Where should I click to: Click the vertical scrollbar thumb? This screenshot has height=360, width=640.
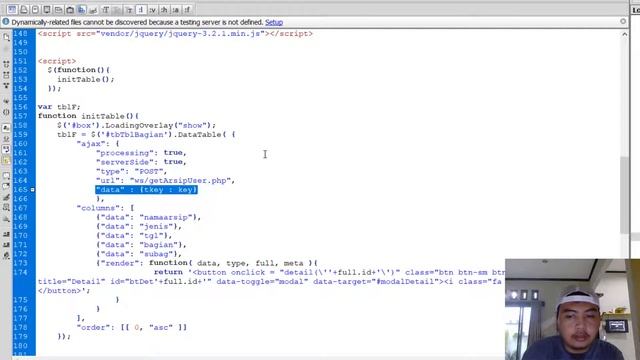(x=624, y=195)
